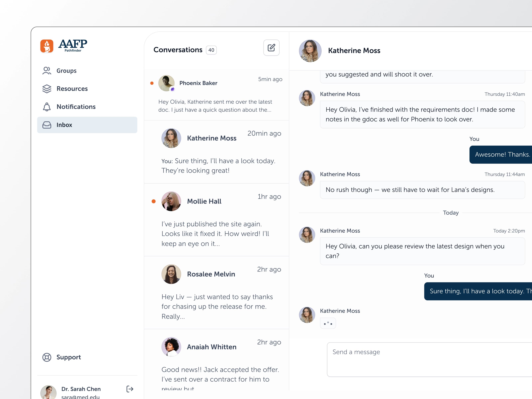Viewport: 532px width, 399px height.
Task: Open Phoenix Baker's conversation
Action: [216, 95]
